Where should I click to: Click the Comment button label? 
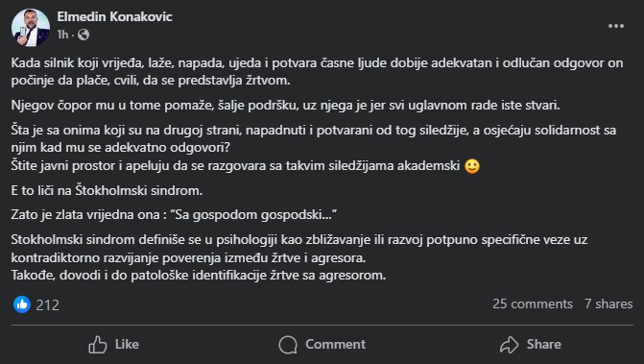[336, 344]
